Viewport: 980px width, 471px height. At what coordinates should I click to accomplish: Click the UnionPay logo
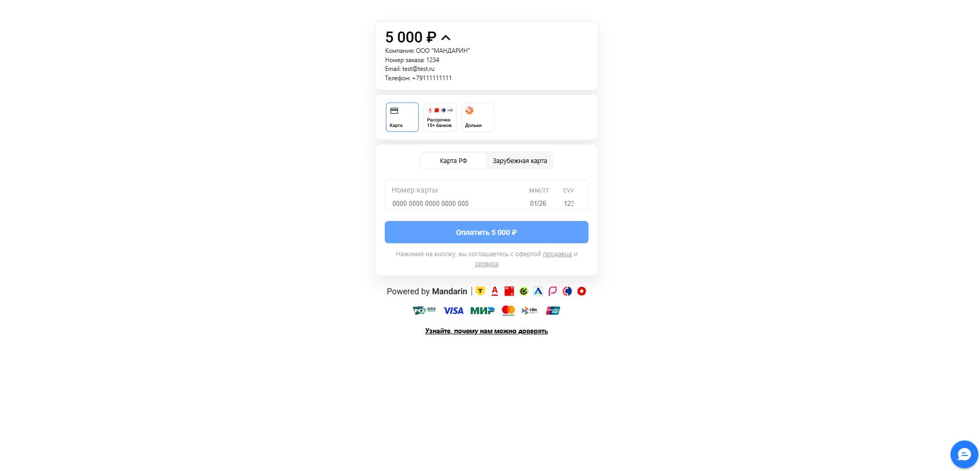[553, 311]
